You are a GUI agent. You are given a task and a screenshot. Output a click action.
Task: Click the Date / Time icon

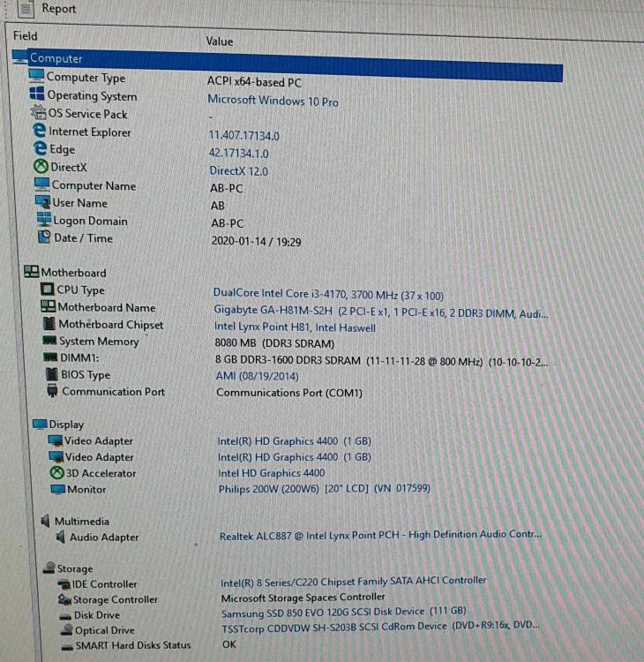pos(44,237)
